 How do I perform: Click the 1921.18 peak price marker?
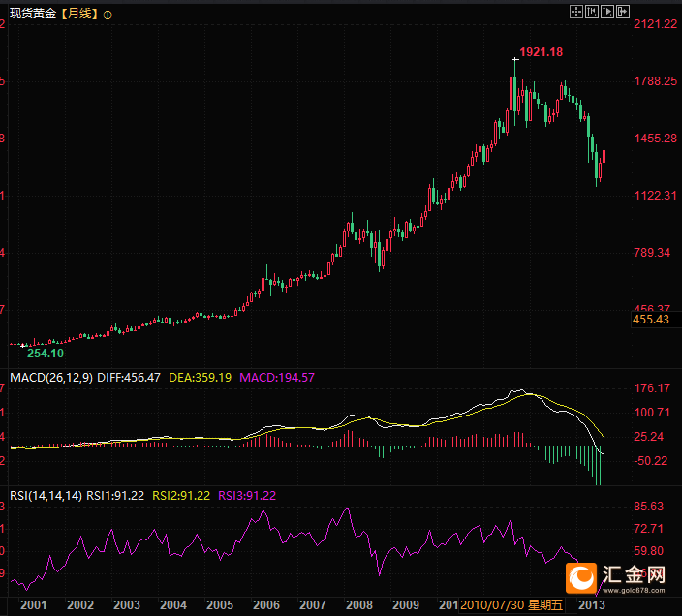point(541,51)
